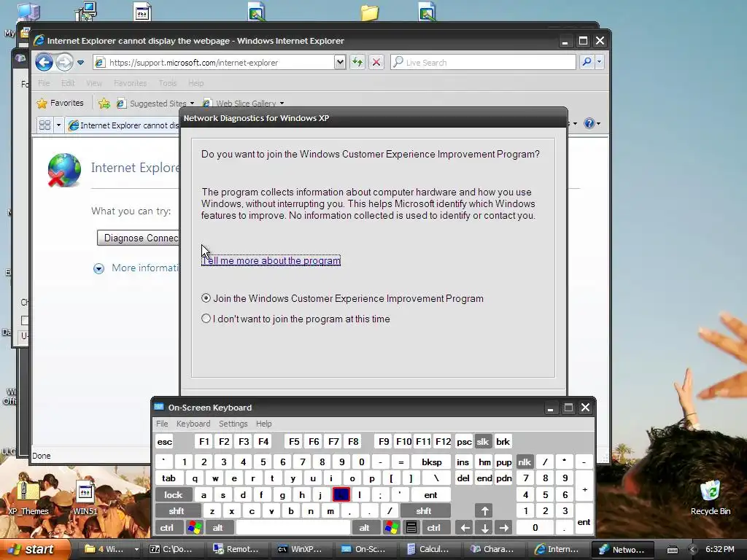Open On-Screen Keyboard File menu
747x560 pixels.
point(162,424)
